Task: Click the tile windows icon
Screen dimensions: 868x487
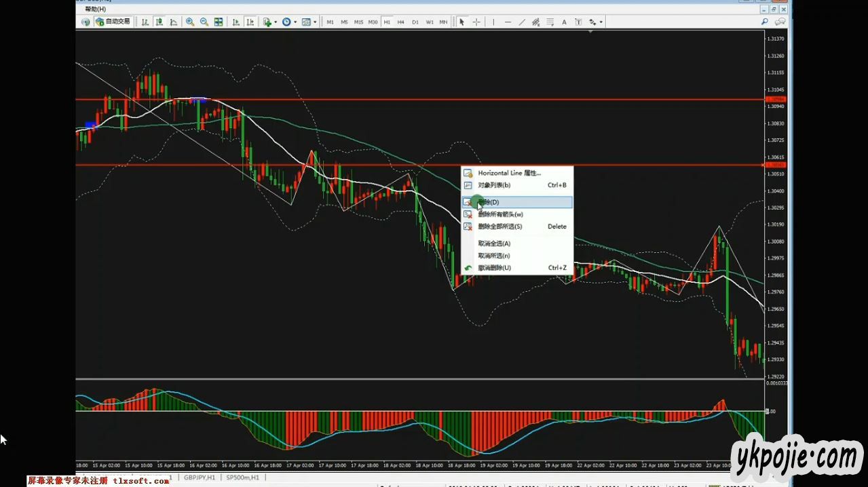Action: coord(219,22)
